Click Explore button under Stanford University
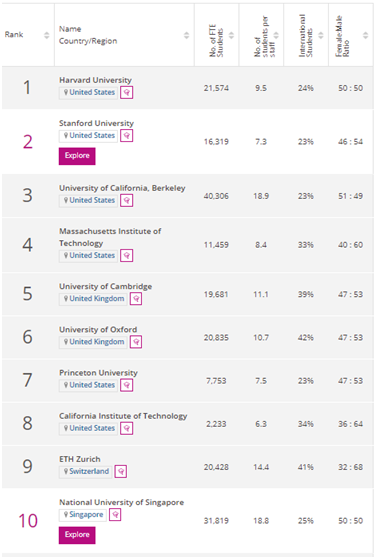 pos(77,156)
